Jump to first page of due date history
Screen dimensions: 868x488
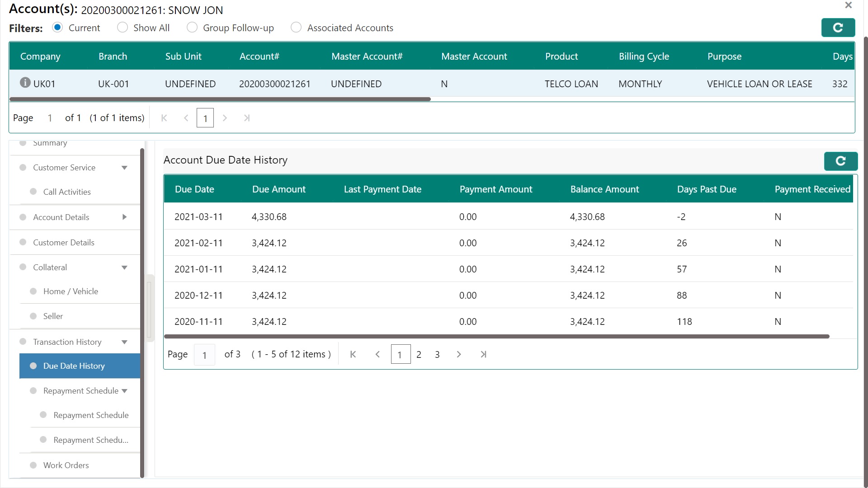tap(353, 355)
